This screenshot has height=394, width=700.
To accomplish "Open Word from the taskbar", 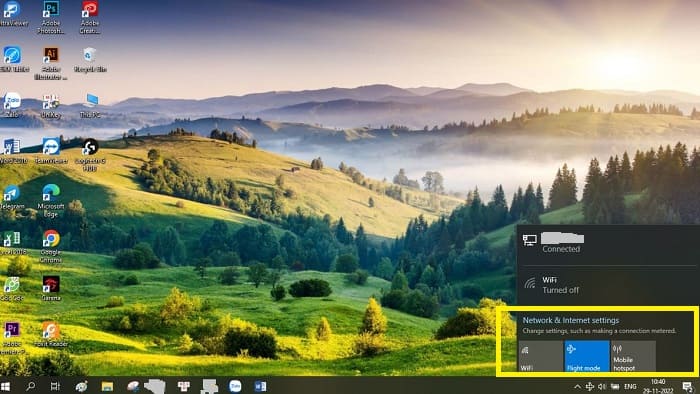I will 260,386.
